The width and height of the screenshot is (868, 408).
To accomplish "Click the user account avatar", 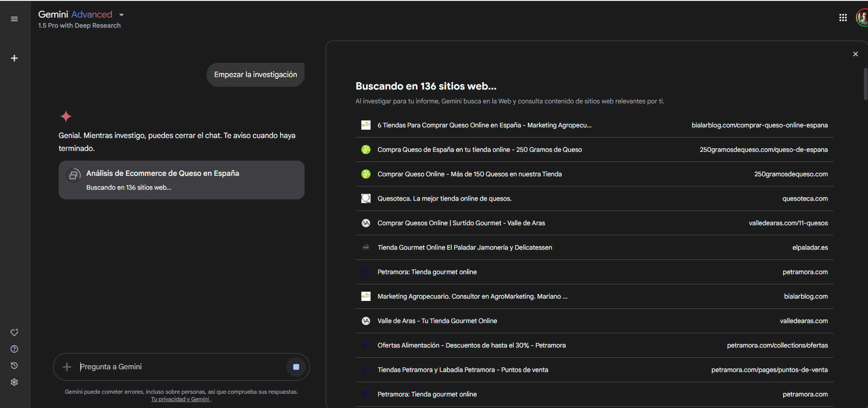I will click(862, 18).
